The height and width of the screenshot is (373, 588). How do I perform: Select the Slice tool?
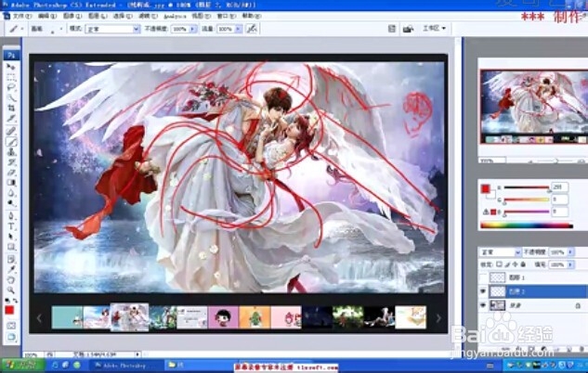pyautogui.click(x=11, y=119)
